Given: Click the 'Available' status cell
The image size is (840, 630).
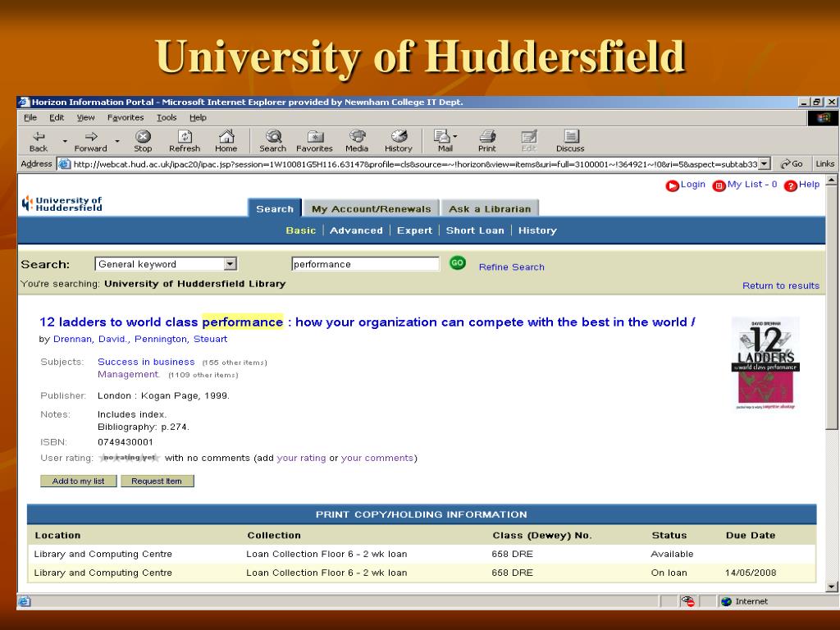Looking at the screenshot, I should [672, 554].
